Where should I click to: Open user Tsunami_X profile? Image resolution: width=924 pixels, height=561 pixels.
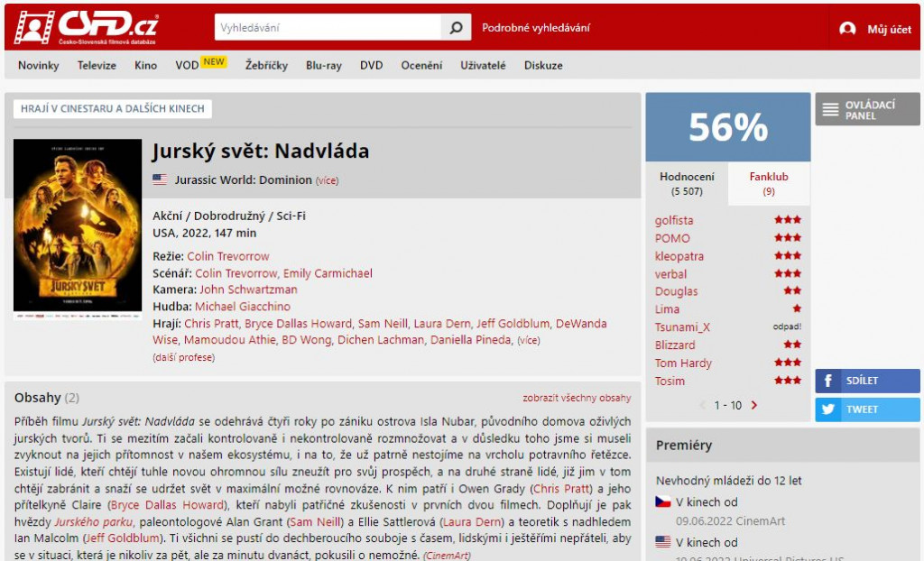[x=682, y=327]
